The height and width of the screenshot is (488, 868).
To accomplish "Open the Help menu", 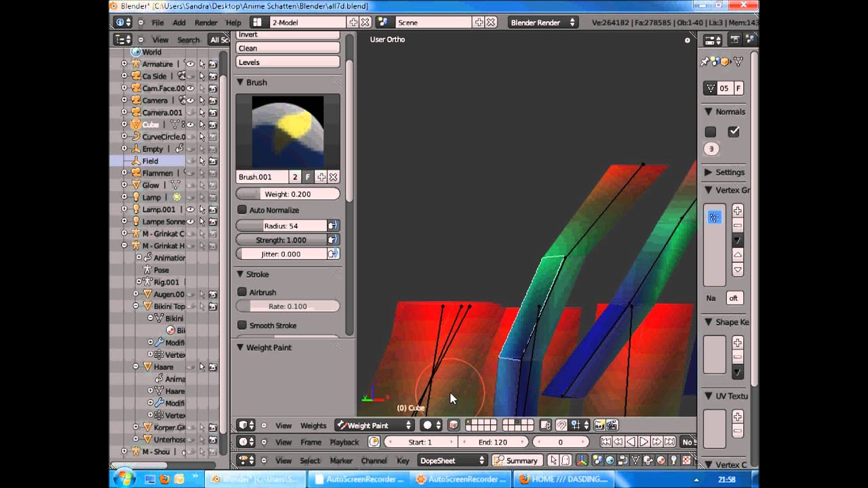I will click(x=233, y=22).
